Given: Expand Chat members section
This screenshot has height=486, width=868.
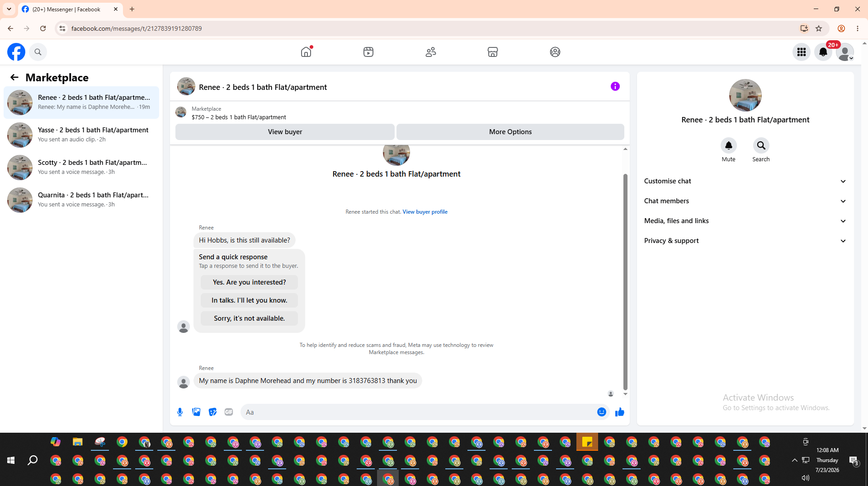Looking at the screenshot, I should click(x=745, y=201).
